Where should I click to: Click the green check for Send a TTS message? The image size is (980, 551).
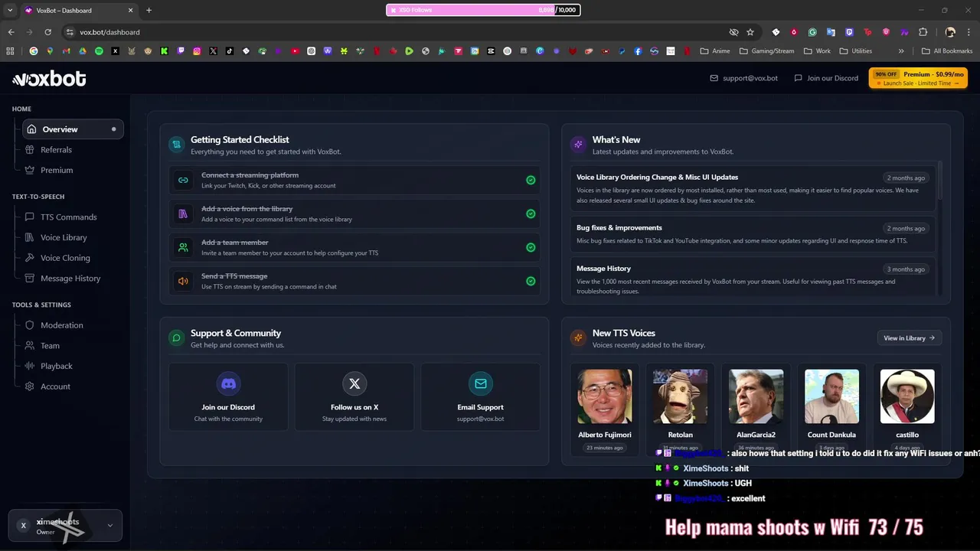coord(531,281)
